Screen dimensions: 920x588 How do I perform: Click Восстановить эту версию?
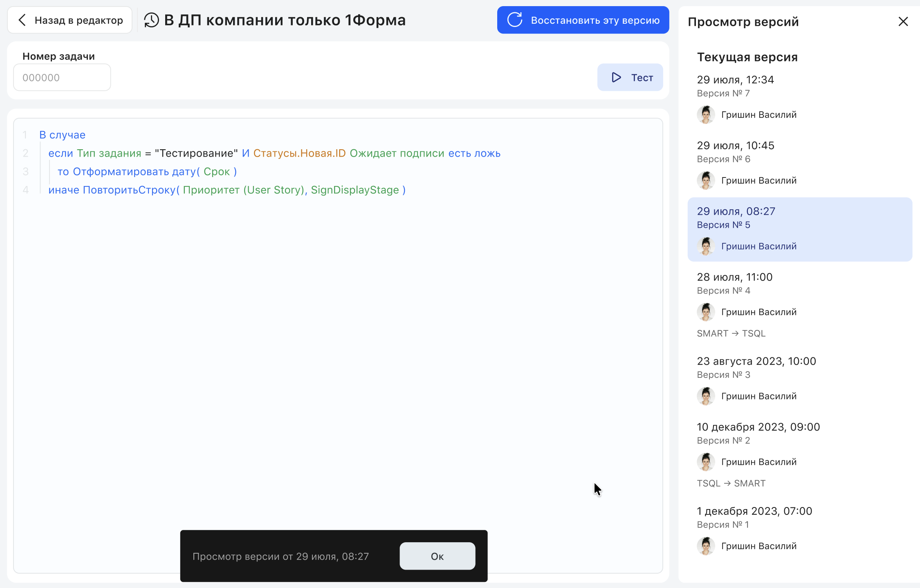click(x=583, y=20)
